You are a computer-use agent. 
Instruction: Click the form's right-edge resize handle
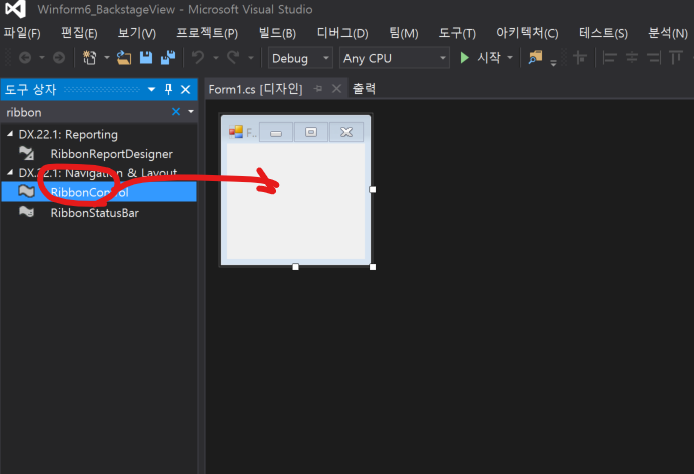point(373,189)
